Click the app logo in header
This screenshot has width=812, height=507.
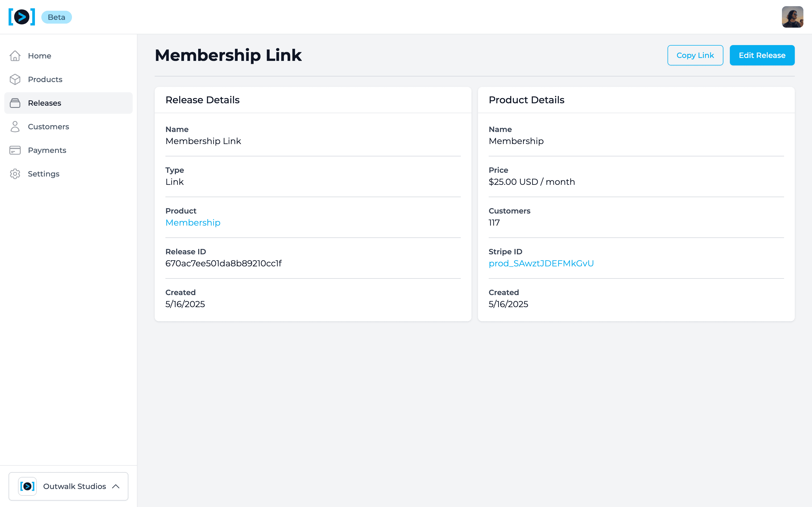point(22,17)
